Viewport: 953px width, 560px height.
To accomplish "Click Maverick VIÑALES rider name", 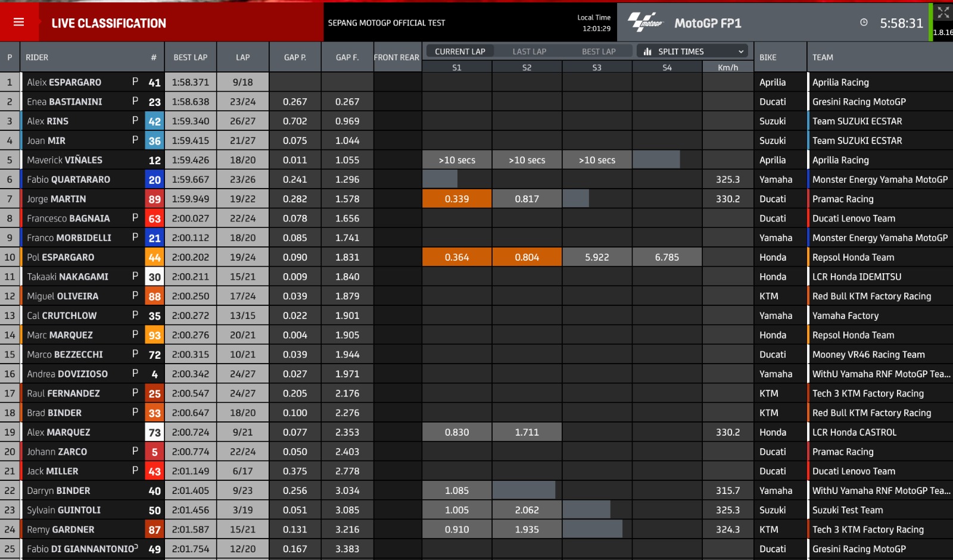I will coord(64,160).
